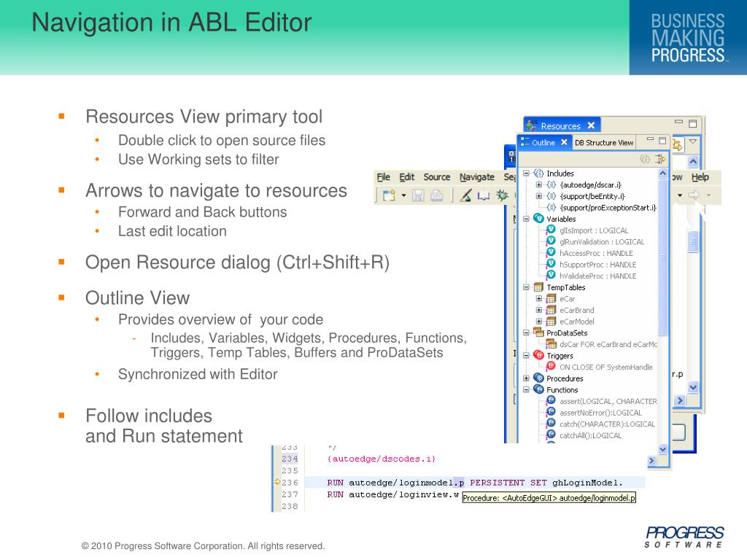Select assert(LOGICAL, CHARACTER function entry
This screenshot has height=560, width=747.
coord(608,402)
